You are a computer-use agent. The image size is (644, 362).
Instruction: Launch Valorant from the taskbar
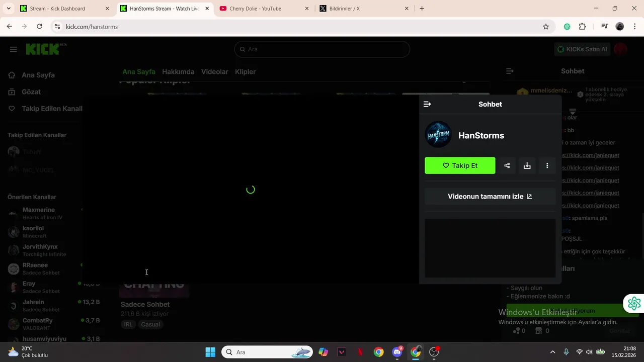coord(342,352)
